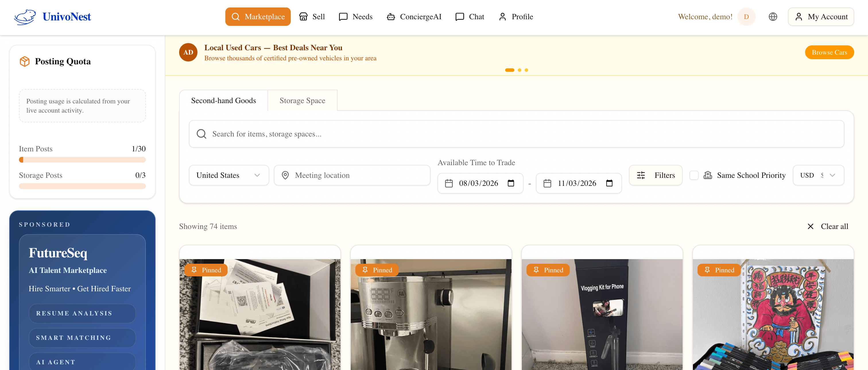Image resolution: width=868 pixels, height=370 pixels.
Task: Click Pinned badge on art markers card
Action: [719, 270]
